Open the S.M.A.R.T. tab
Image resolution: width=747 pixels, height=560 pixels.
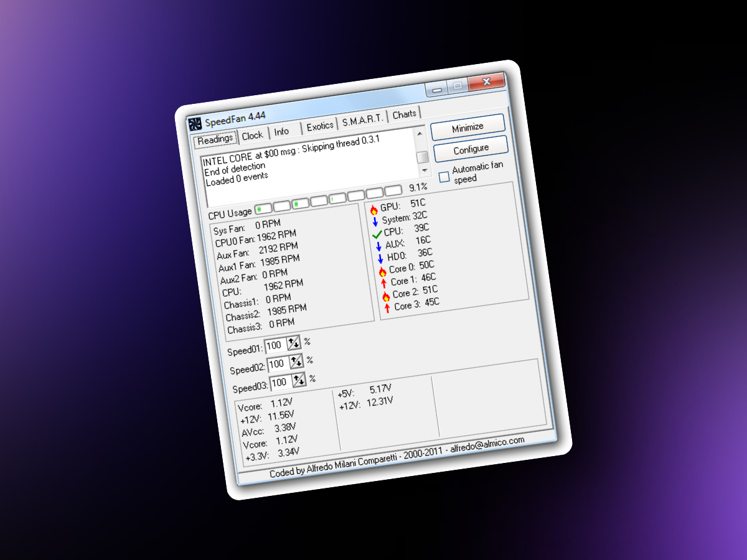tap(363, 119)
